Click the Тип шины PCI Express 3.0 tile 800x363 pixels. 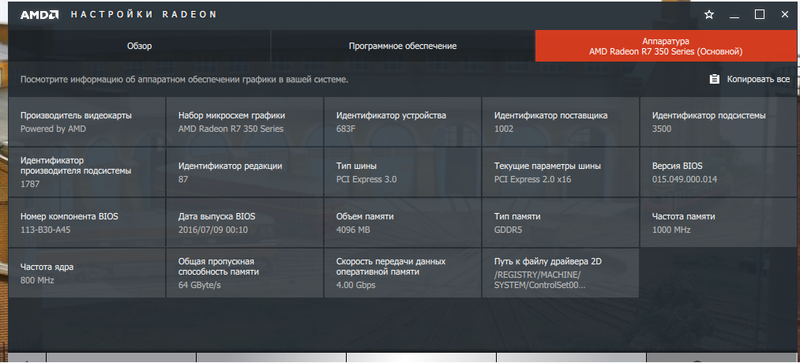coord(403,172)
